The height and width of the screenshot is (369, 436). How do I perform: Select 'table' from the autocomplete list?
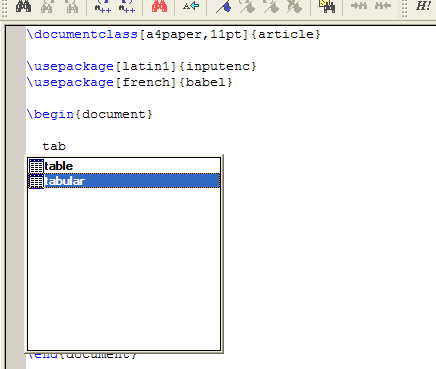124,166
